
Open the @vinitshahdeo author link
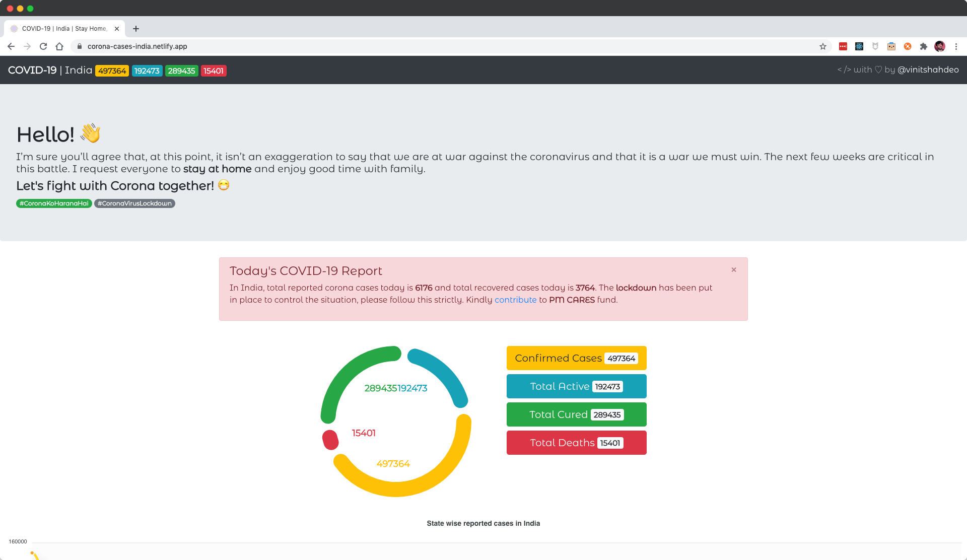click(x=928, y=70)
